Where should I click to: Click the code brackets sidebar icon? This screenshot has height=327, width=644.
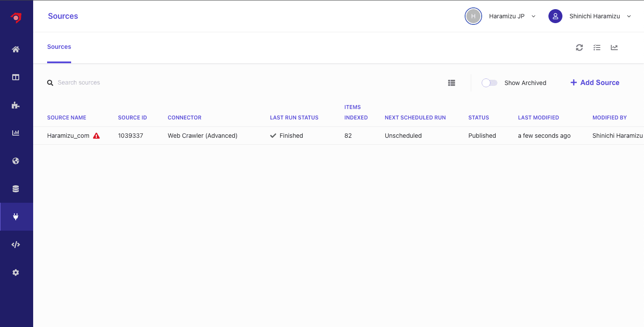pos(16,245)
